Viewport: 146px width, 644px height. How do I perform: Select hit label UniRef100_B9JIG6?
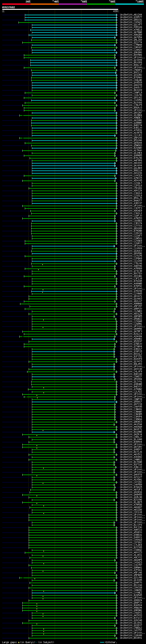(x=131, y=585)
